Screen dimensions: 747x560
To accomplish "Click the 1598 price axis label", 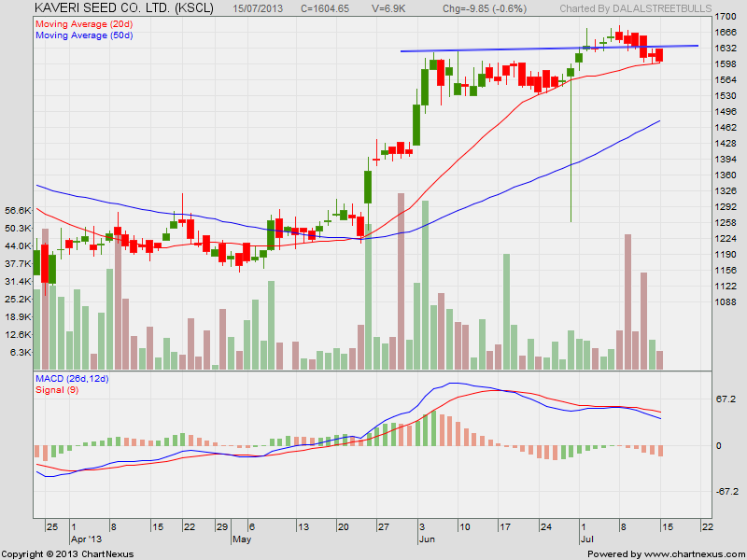I will click(726, 63).
